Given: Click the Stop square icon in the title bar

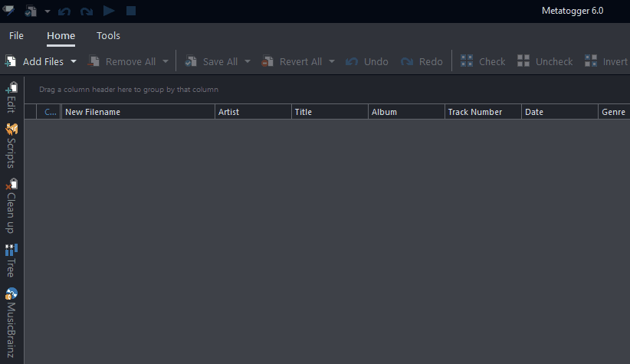Looking at the screenshot, I should click(131, 11).
